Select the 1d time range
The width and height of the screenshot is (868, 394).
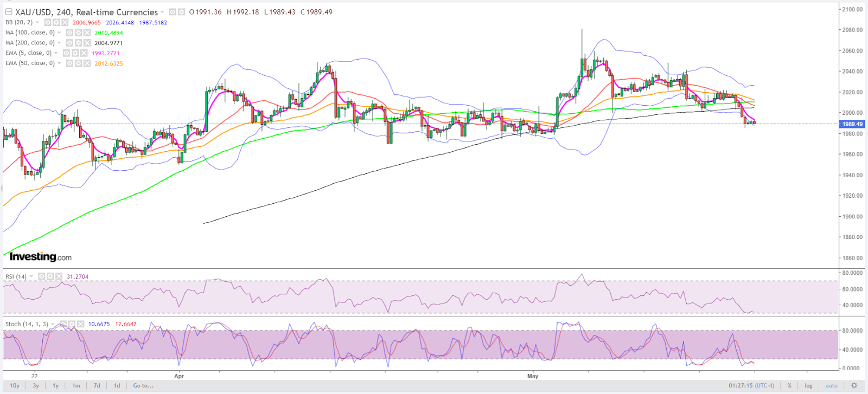tap(117, 386)
